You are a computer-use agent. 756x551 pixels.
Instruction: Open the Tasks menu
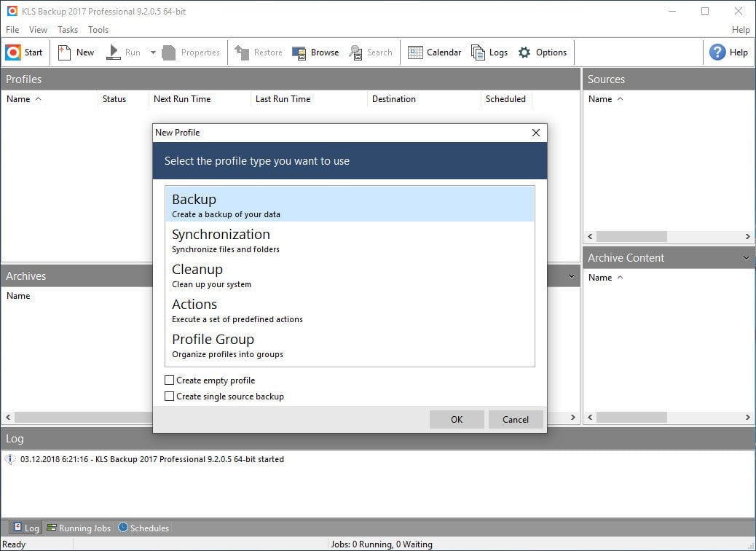pos(68,30)
